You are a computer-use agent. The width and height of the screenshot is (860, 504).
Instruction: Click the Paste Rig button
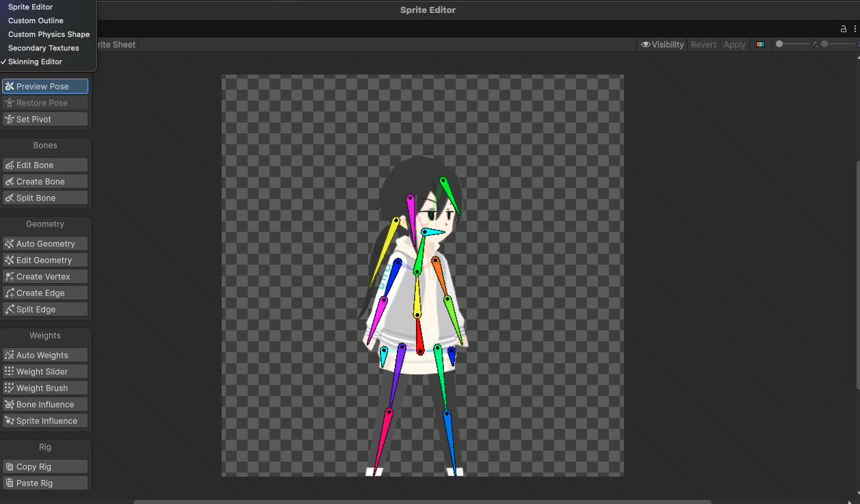point(45,483)
